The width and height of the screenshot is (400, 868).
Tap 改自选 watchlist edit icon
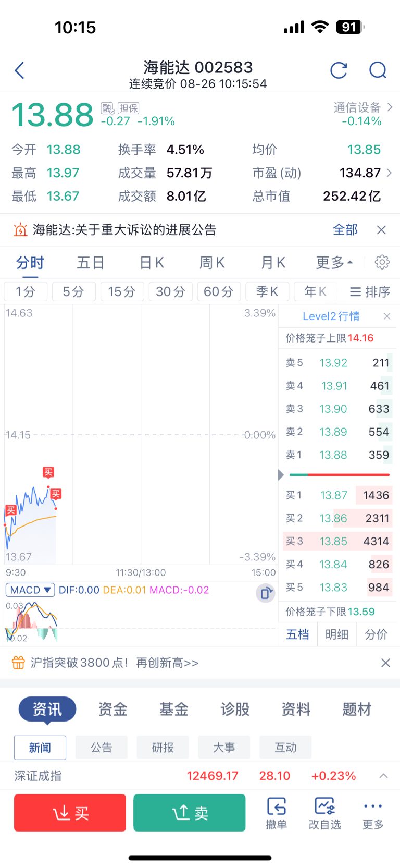(x=324, y=813)
